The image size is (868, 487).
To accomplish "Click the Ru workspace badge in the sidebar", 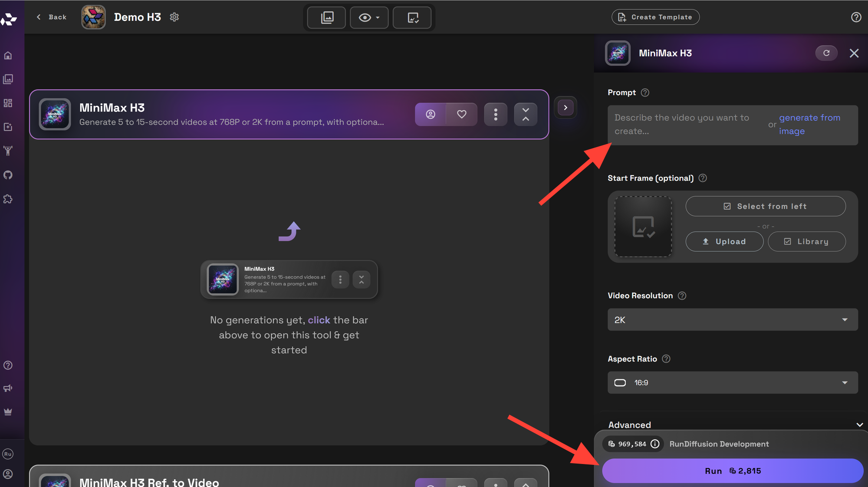I will point(8,454).
